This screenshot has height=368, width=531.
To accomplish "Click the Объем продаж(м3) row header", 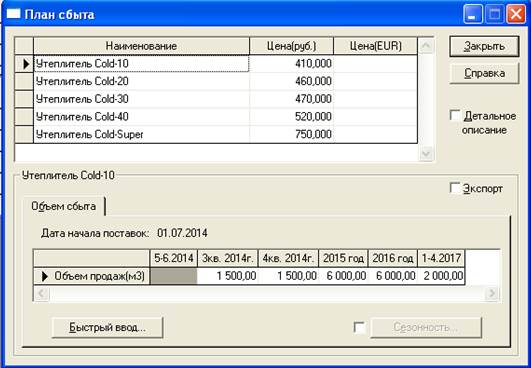I will (92, 276).
